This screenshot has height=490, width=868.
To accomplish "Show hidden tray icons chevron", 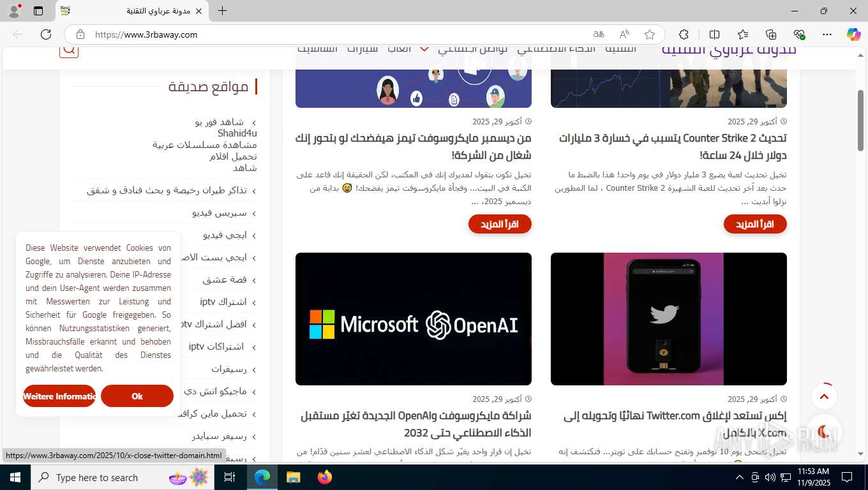I will click(x=740, y=477).
